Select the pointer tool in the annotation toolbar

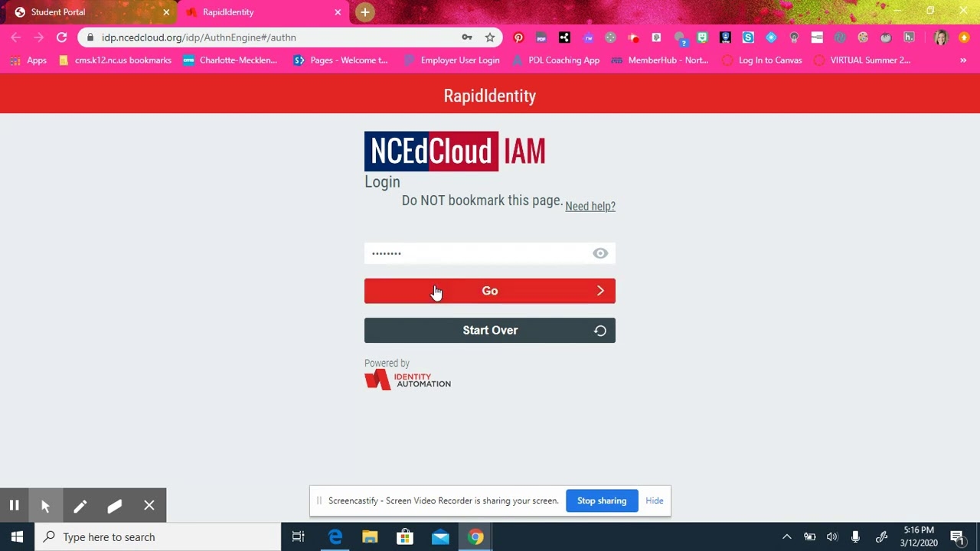[x=45, y=505]
